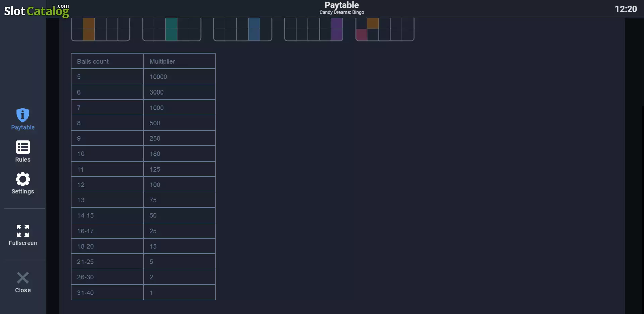644x314 pixels.
Task: Click the 1000 multiplier cell
Action: (x=179, y=108)
